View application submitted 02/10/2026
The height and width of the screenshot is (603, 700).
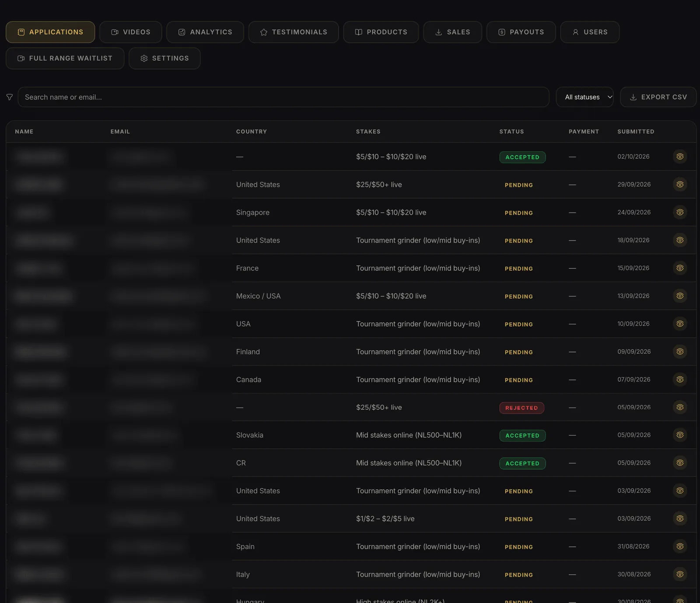[x=680, y=157]
